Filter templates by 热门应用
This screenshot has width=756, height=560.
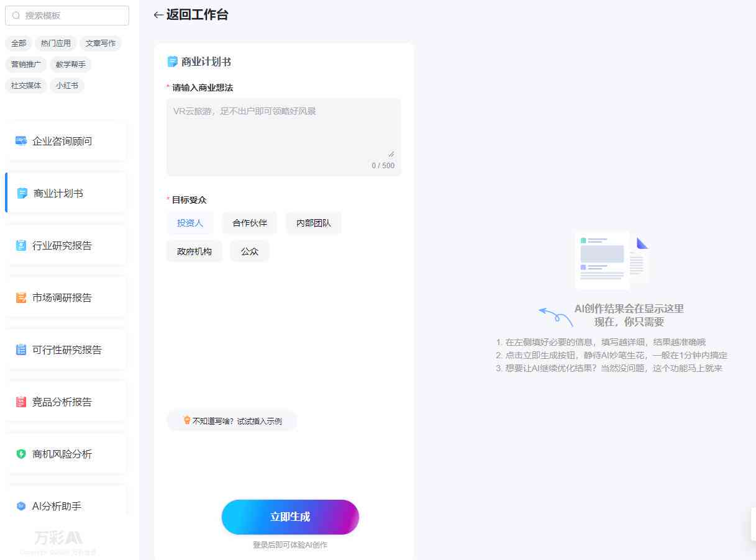click(x=56, y=43)
